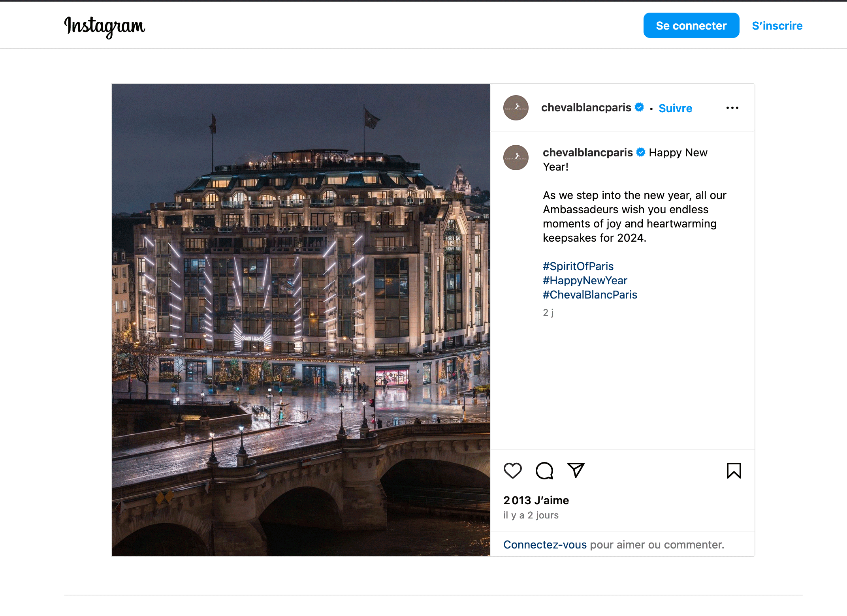This screenshot has height=616, width=847.
Task: Open the #ChevalBlancParis hashtag
Action: click(x=590, y=295)
